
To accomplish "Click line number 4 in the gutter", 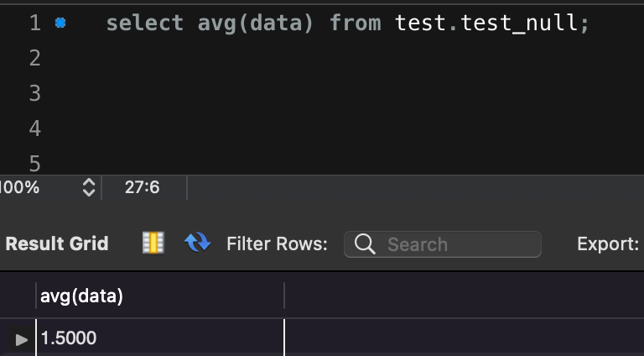I will pyautogui.click(x=34, y=128).
